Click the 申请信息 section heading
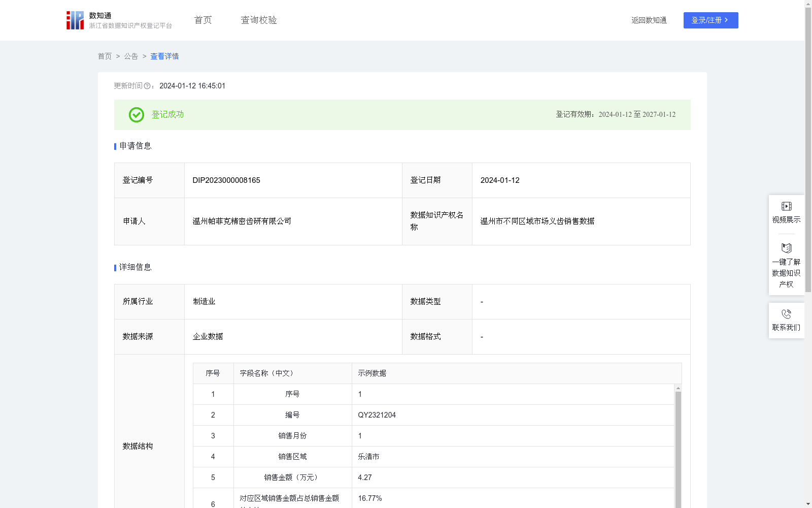812x508 pixels. (x=136, y=146)
